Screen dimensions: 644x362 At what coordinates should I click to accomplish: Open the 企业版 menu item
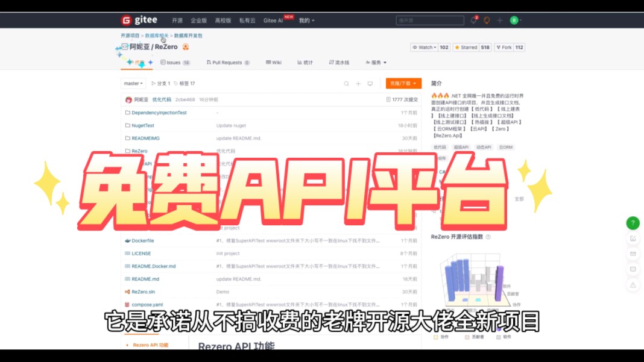pyautogui.click(x=198, y=20)
